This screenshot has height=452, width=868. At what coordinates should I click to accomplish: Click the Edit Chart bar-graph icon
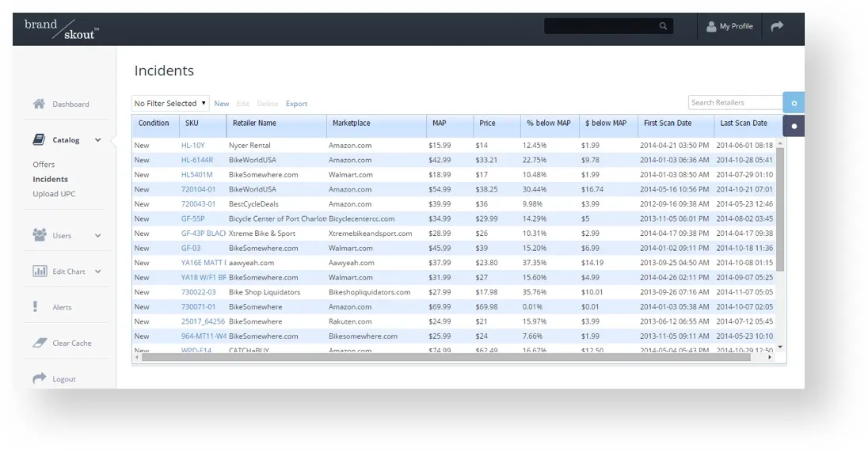pos(40,271)
